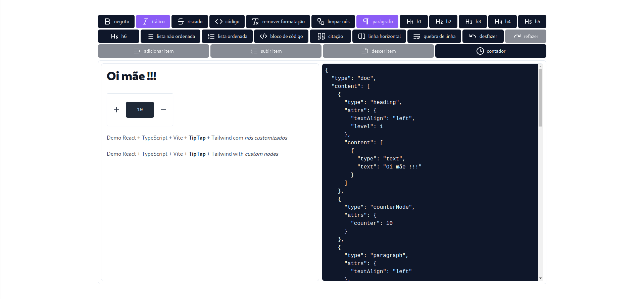644x299 pixels.
Task: Click the horizontal rule icon
Action: [362, 36]
